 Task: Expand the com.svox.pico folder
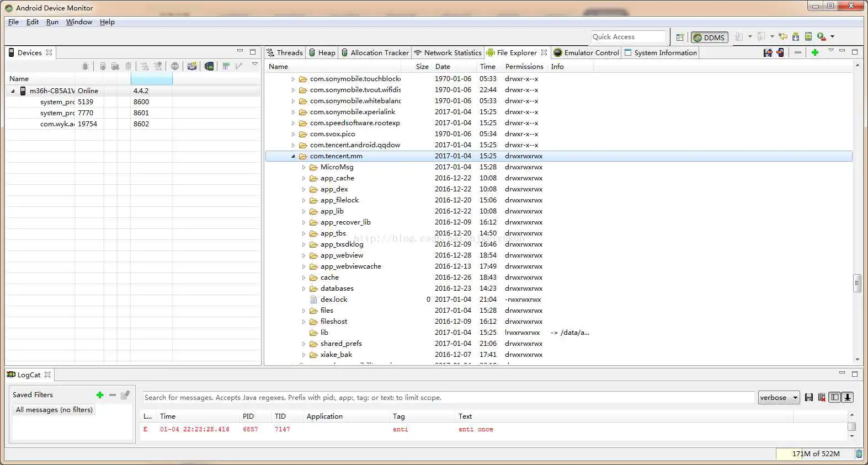pyautogui.click(x=293, y=134)
